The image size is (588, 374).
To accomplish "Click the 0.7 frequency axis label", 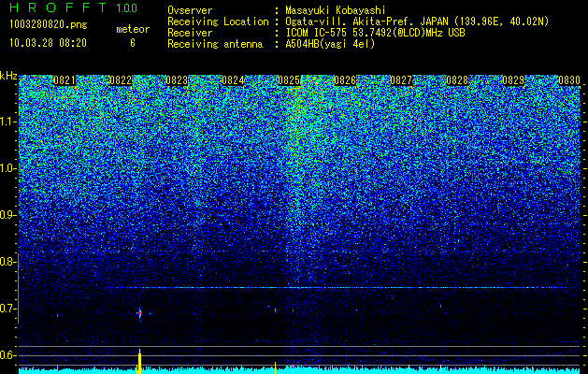I will (x=7, y=309).
